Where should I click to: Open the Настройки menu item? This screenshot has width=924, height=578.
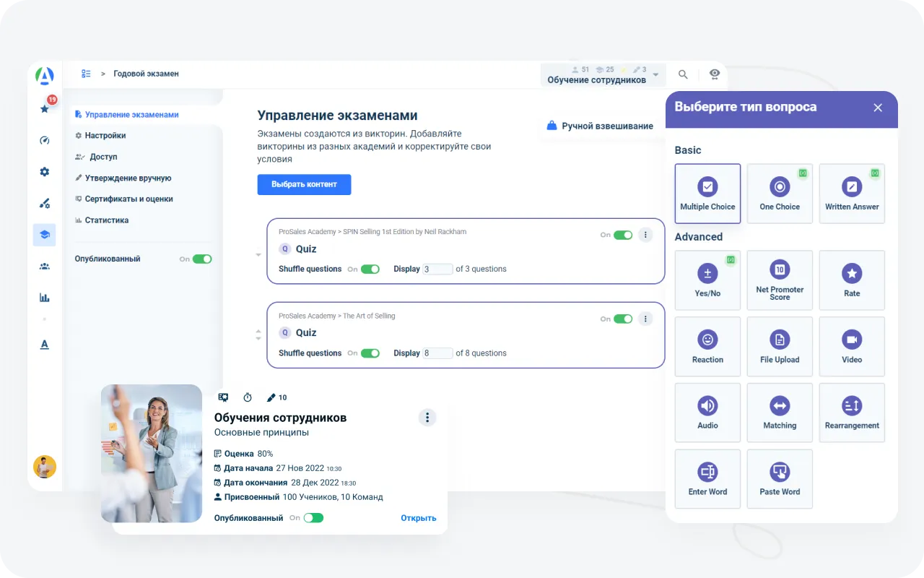(105, 135)
